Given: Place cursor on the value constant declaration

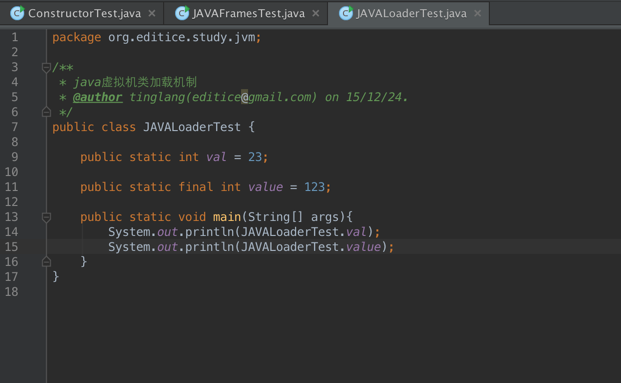Looking at the screenshot, I should pyautogui.click(x=265, y=187).
